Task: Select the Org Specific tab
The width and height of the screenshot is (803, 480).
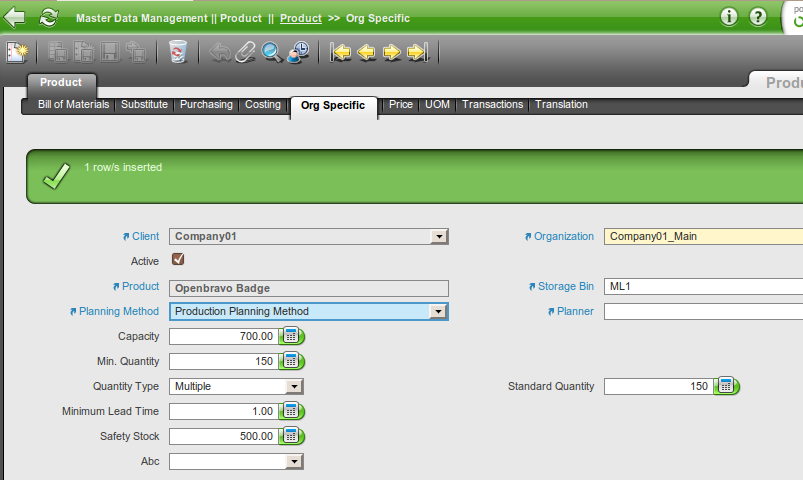Action: pyautogui.click(x=333, y=106)
